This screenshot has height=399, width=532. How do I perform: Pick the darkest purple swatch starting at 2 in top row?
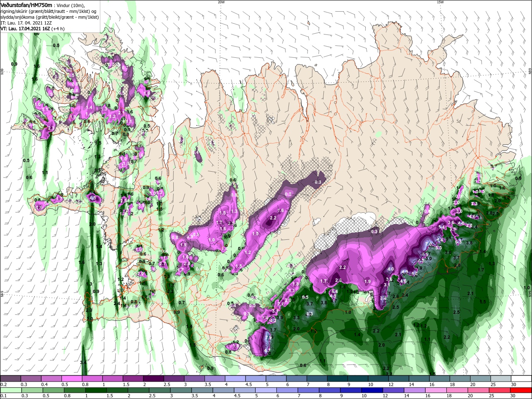coord(153,379)
